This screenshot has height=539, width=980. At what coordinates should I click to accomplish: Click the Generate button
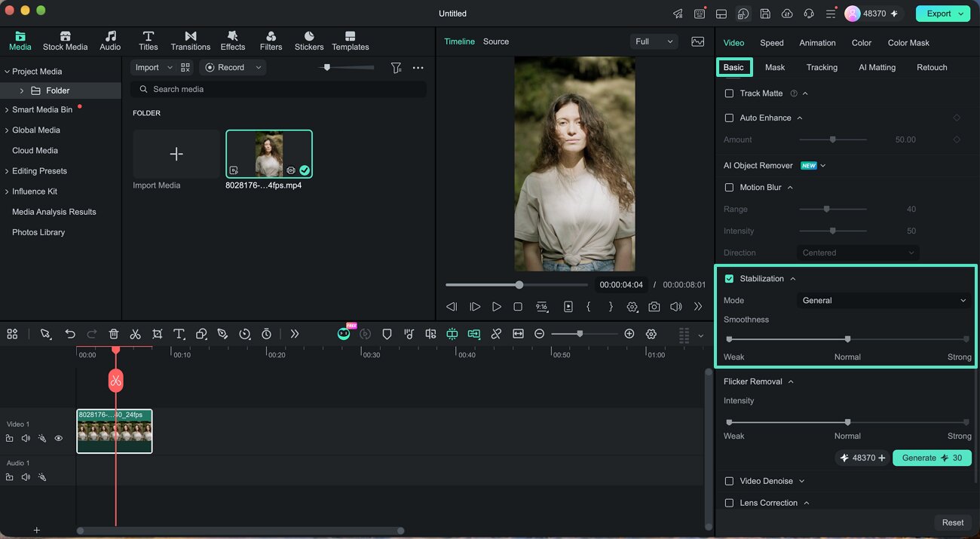[x=932, y=458]
